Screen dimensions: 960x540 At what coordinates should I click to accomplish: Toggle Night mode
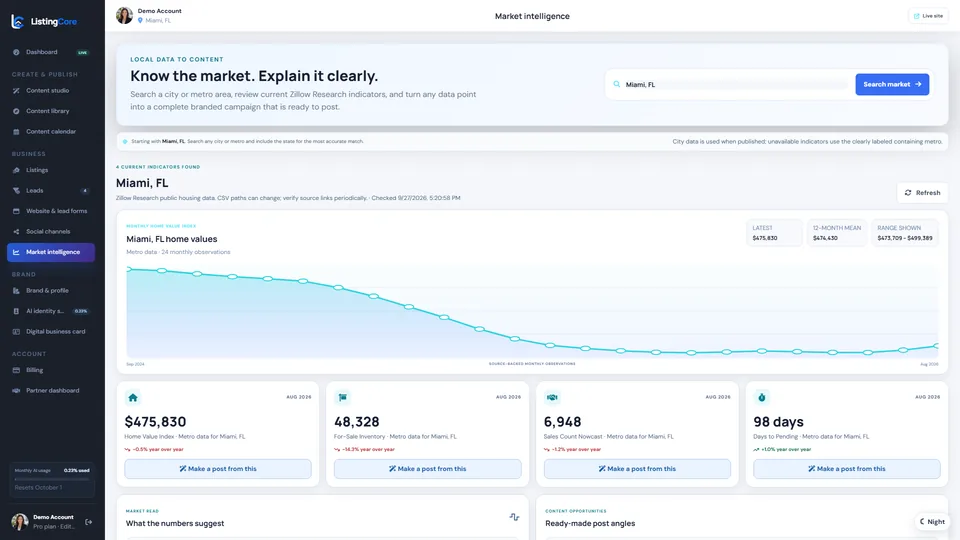[x=932, y=522]
